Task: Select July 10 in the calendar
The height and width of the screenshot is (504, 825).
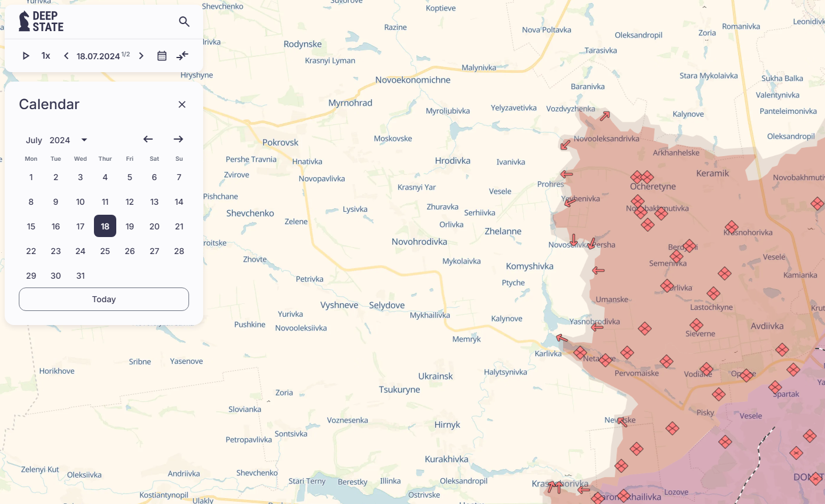Action: click(80, 202)
